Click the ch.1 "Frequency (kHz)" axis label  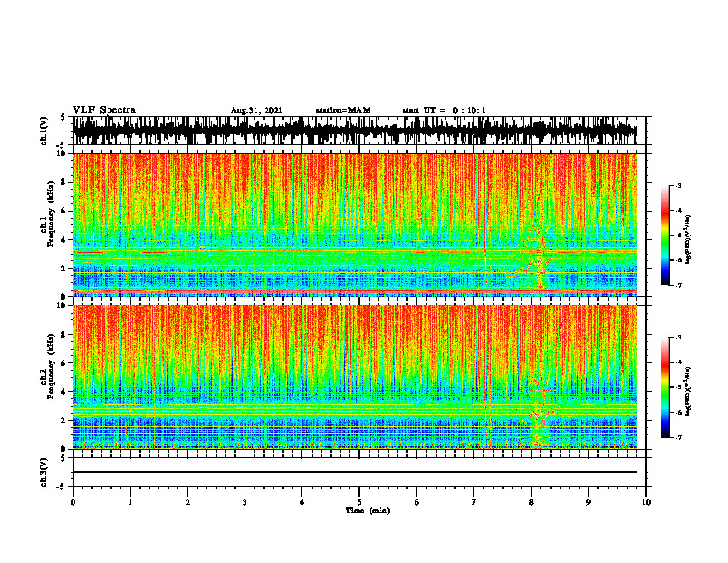pos(51,213)
